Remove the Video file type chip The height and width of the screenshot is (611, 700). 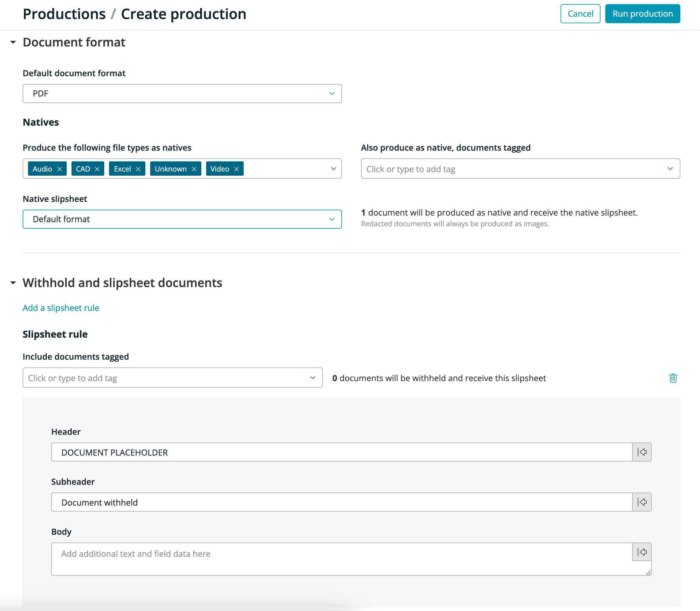click(x=237, y=169)
